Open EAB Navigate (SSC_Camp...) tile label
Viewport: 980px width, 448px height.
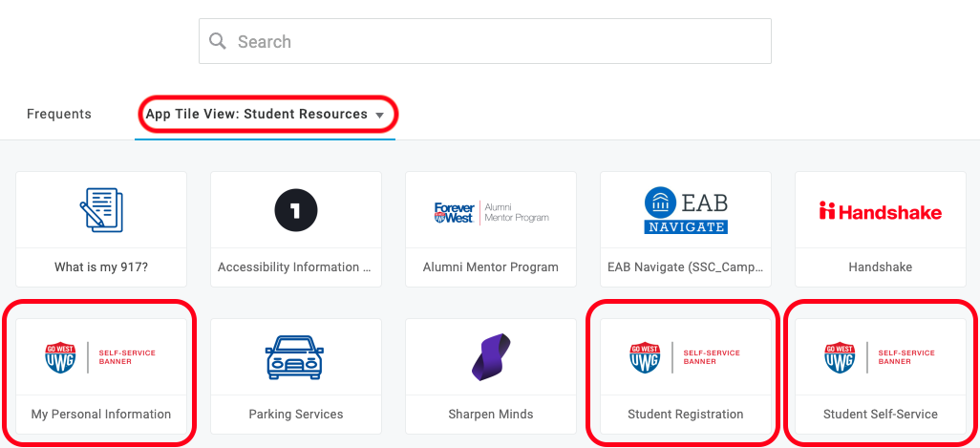click(x=686, y=267)
